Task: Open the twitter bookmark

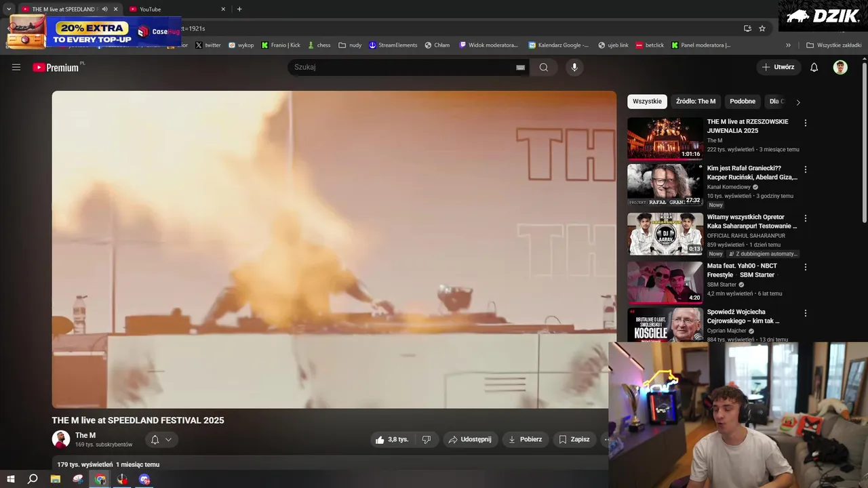Action: point(208,45)
